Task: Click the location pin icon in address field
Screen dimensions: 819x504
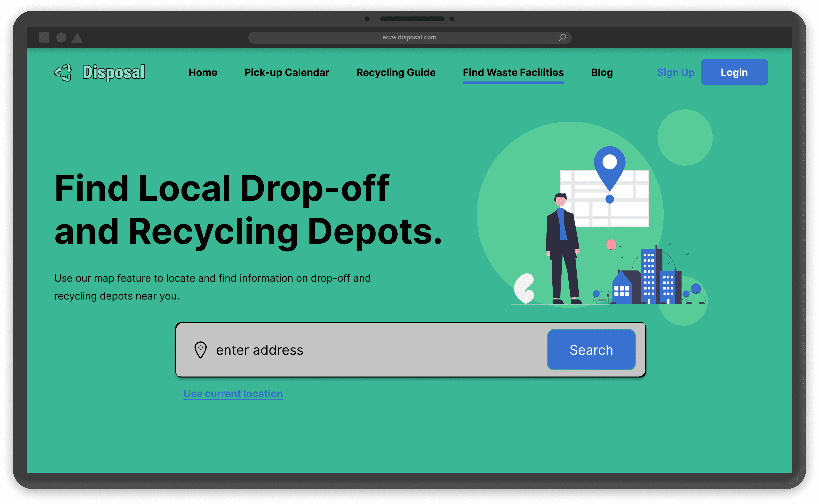Action: click(x=200, y=350)
